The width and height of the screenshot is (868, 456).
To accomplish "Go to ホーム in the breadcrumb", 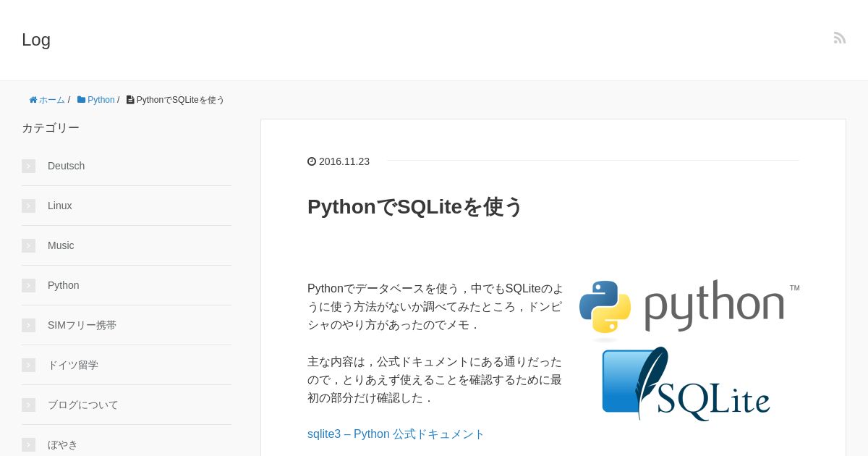I will [x=52, y=100].
